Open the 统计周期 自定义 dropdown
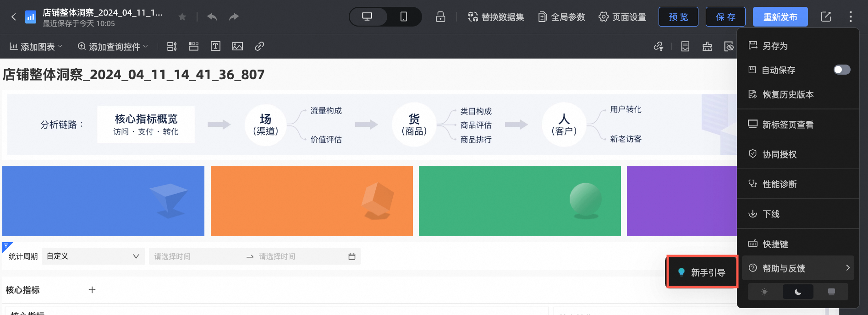The height and width of the screenshot is (315, 868). (x=93, y=256)
